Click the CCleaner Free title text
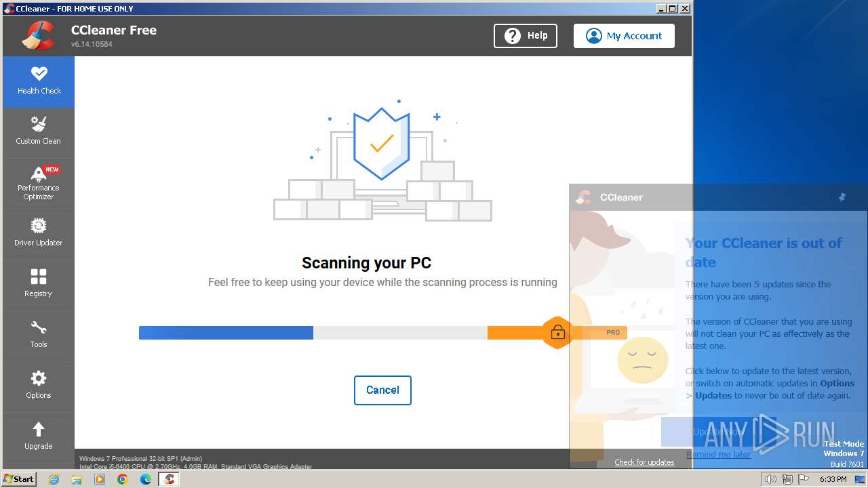 tap(114, 30)
